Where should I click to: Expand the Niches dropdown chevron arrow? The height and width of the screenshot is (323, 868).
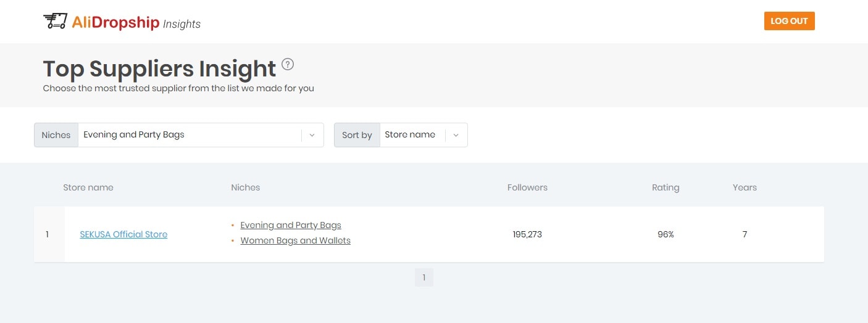tap(312, 135)
